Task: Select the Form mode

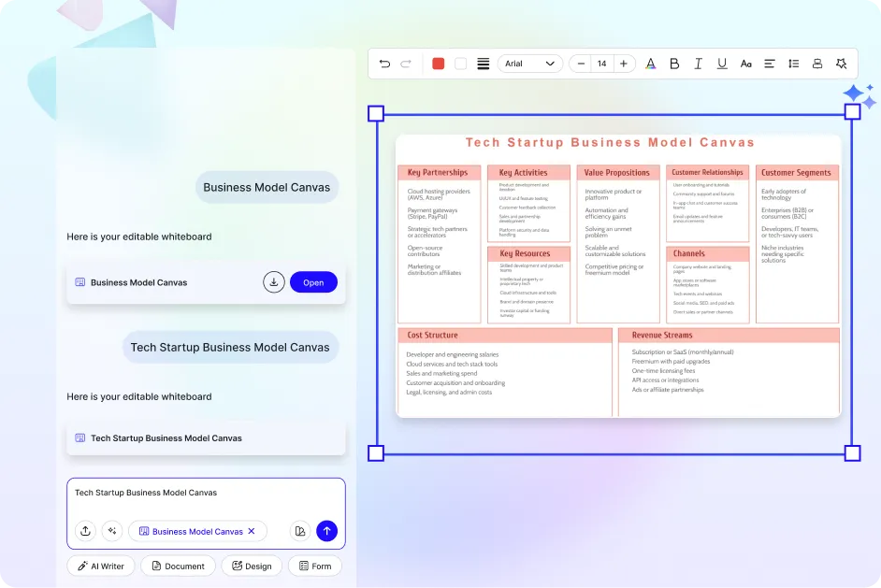Action: pos(314,566)
